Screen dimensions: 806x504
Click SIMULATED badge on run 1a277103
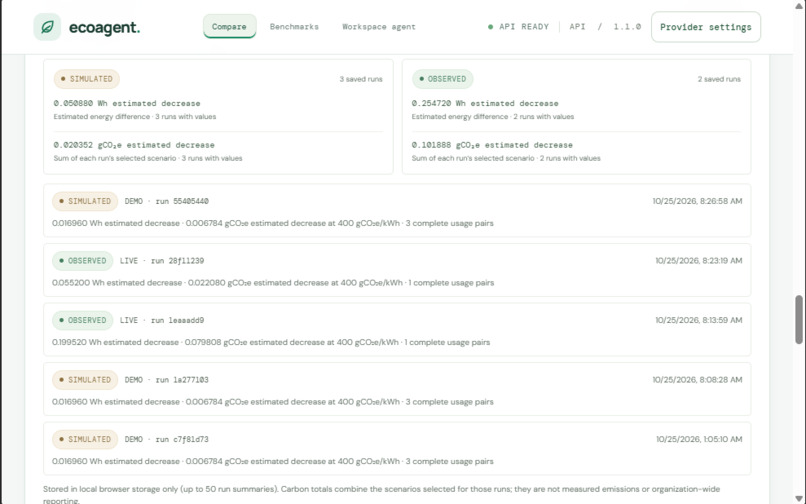tap(85, 380)
